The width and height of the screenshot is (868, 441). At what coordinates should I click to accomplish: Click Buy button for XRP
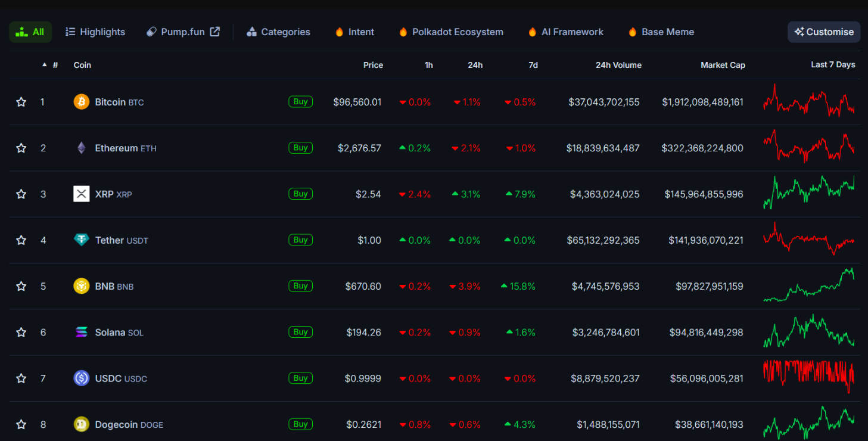[x=301, y=194]
